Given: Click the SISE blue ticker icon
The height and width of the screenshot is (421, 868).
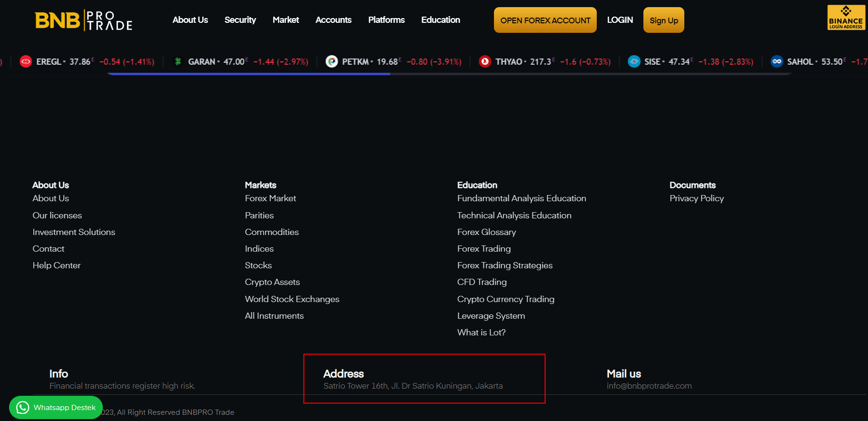Looking at the screenshot, I should 634,61.
